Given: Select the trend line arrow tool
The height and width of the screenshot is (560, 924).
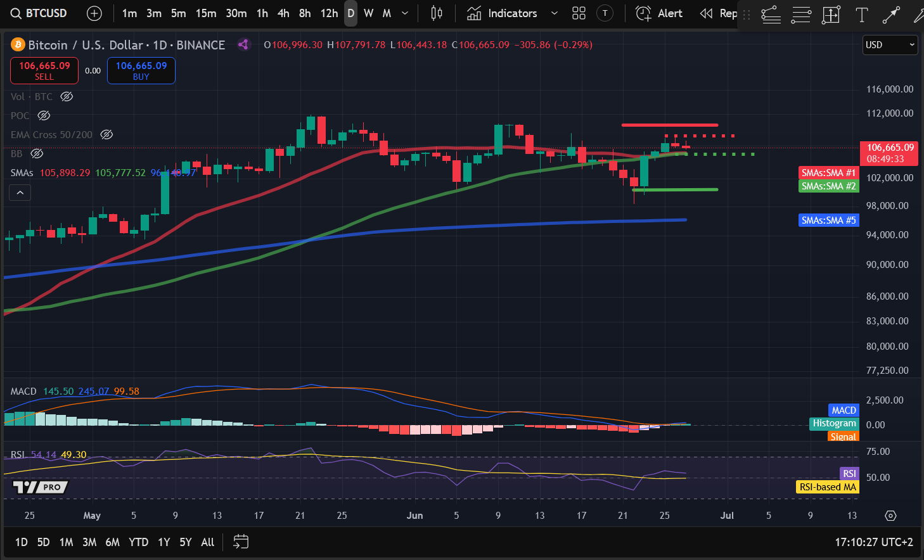Looking at the screenshot, I should (891, 15).
